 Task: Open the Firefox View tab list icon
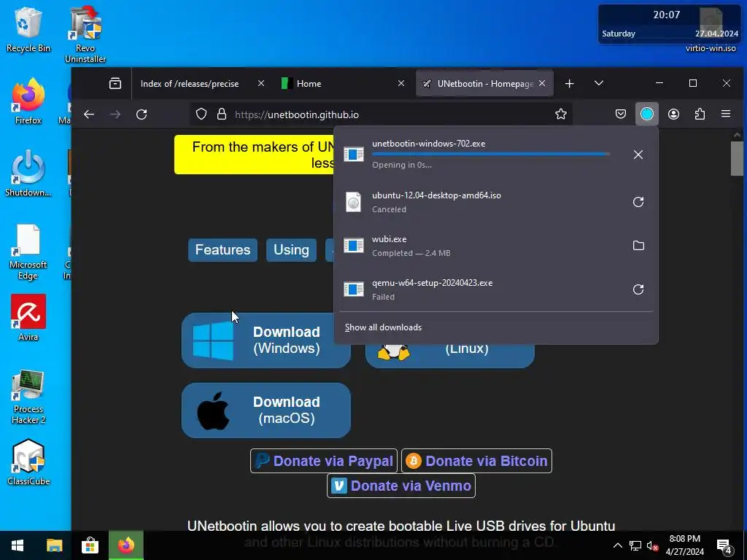pos(115,83)
